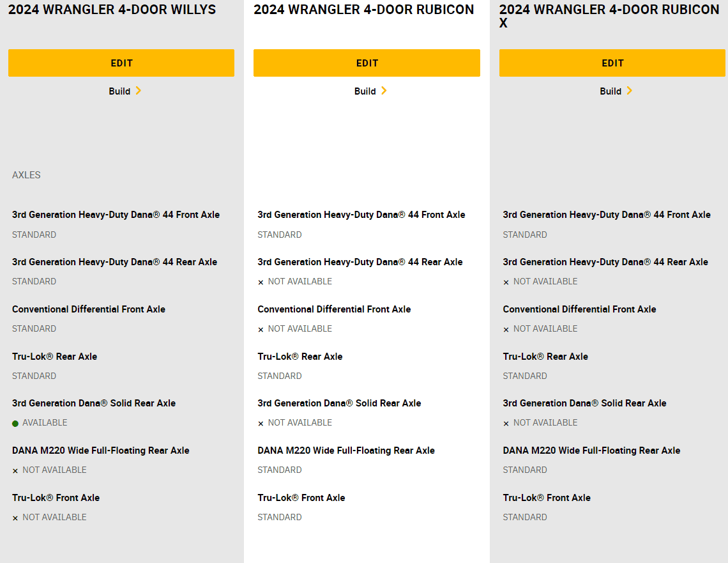Click the chevron arrow beside Willys Build
Screen dimensions: 728x563
(x=139, y=91)
